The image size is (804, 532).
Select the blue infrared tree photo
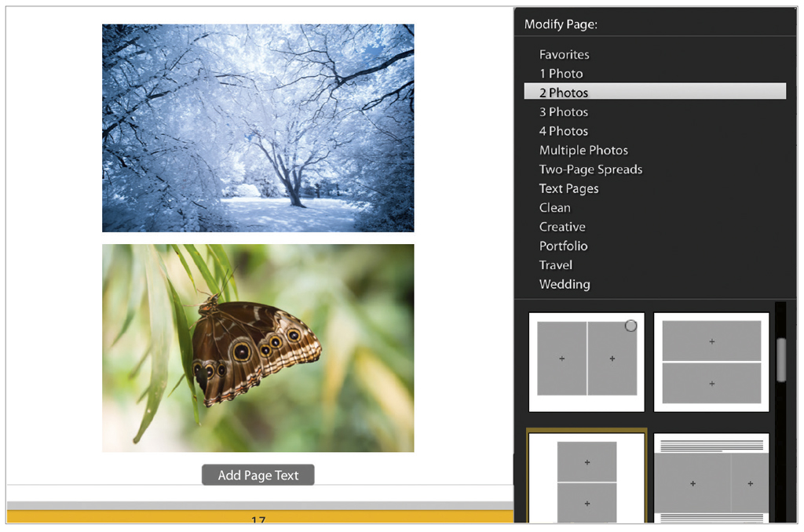pyautogui.click(x=258, y=128)
